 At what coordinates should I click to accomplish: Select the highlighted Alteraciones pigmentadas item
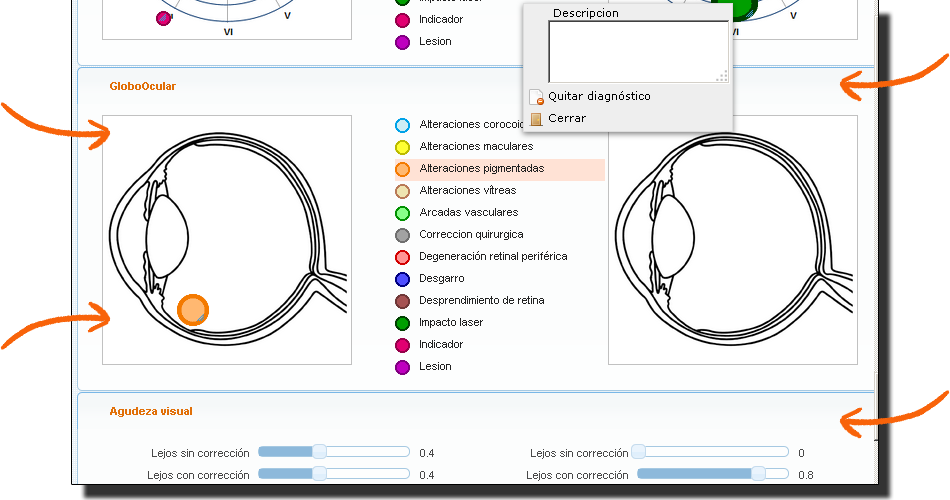[x=482, y=169]
